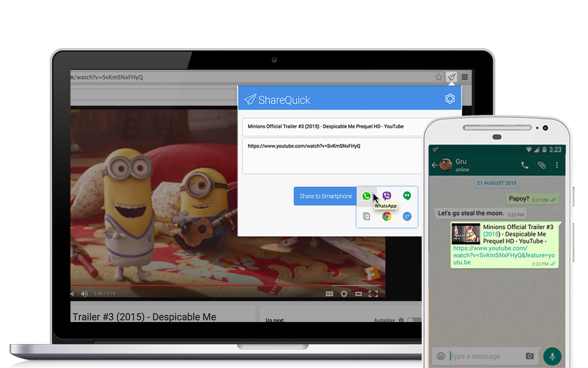The image size is (588, 368).
Task: Toggle closed captions on the video
Action: point(329,293)
